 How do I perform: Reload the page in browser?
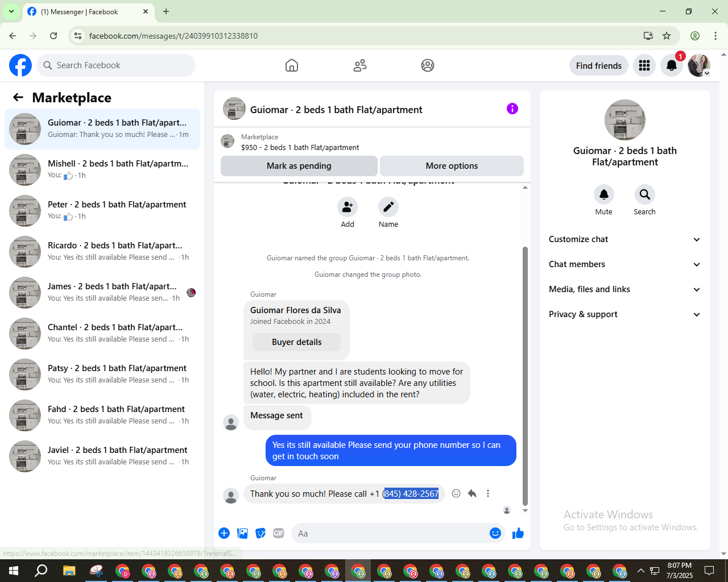[53, 36]
